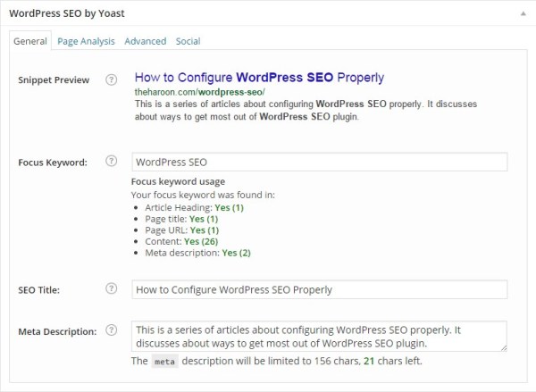Click the snippet URL theharoon.com/wordpress-seo/

coord(199,92)
